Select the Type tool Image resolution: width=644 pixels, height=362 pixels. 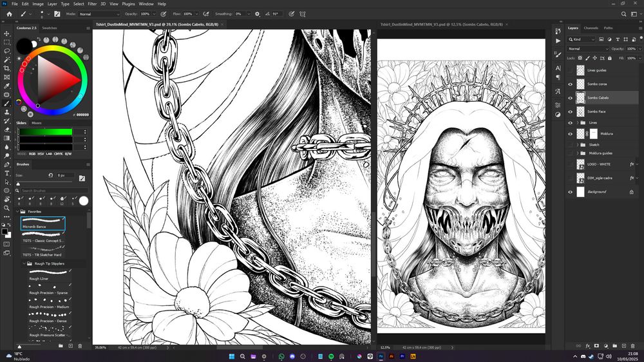[x=6, y=173]
